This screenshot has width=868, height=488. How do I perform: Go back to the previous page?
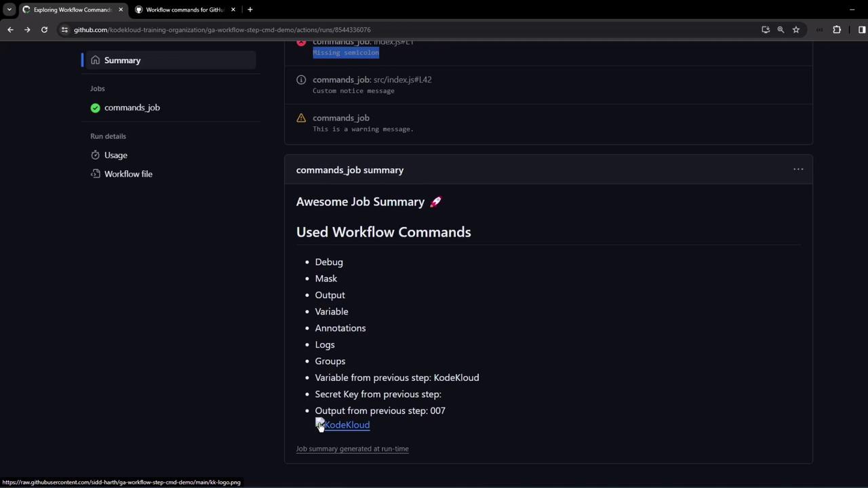[x=10, y=30]
